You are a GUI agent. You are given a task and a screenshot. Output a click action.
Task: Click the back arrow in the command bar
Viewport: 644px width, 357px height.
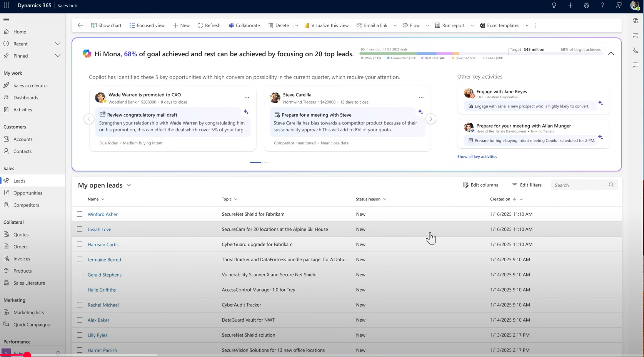[x=80, y=25]
